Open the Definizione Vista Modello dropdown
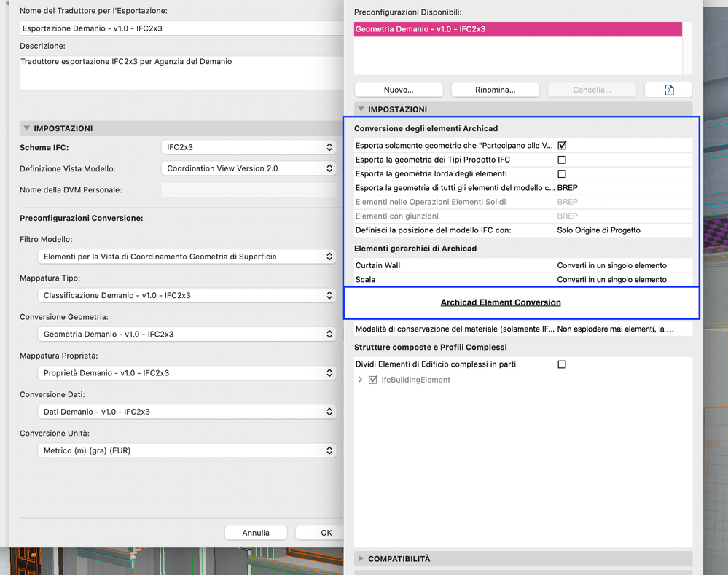728x575 pixels. (248, 168)
